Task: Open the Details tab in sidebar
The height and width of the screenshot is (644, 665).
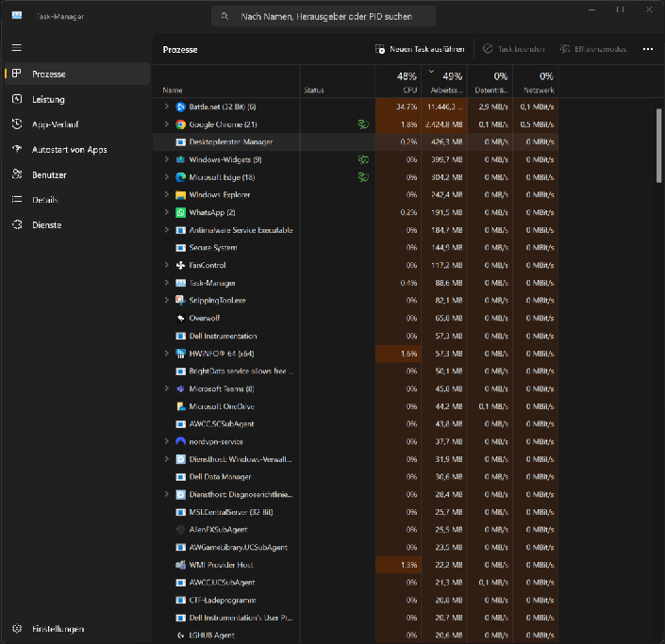Action: coord(77,200)
